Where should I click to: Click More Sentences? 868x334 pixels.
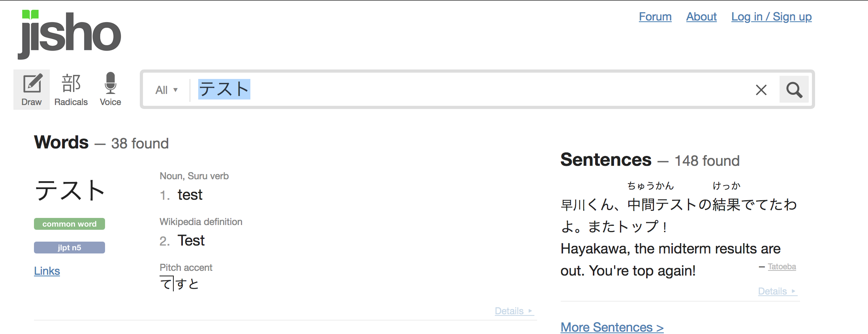coord(612,327)
